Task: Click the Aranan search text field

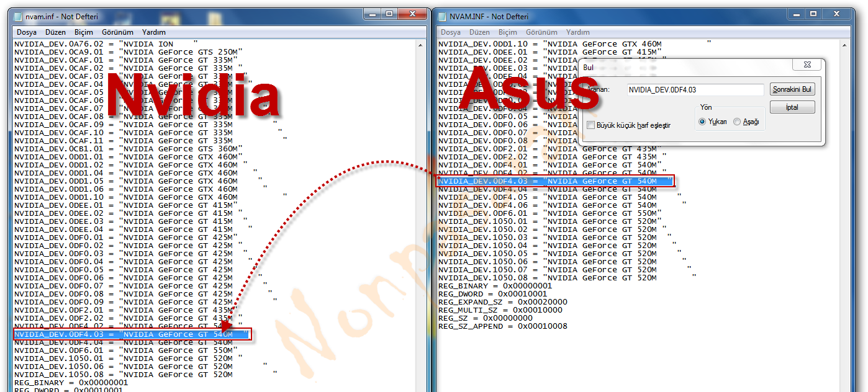Action: (695, 90)
